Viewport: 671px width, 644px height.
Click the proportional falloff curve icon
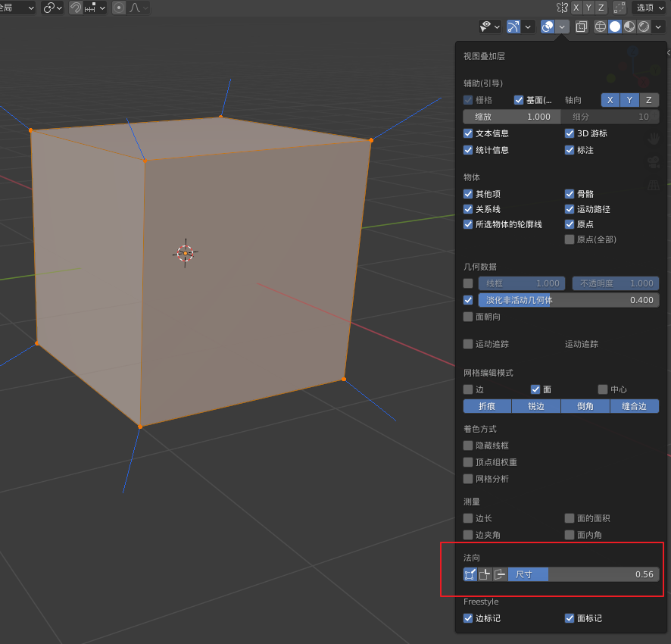click(135, 8)
